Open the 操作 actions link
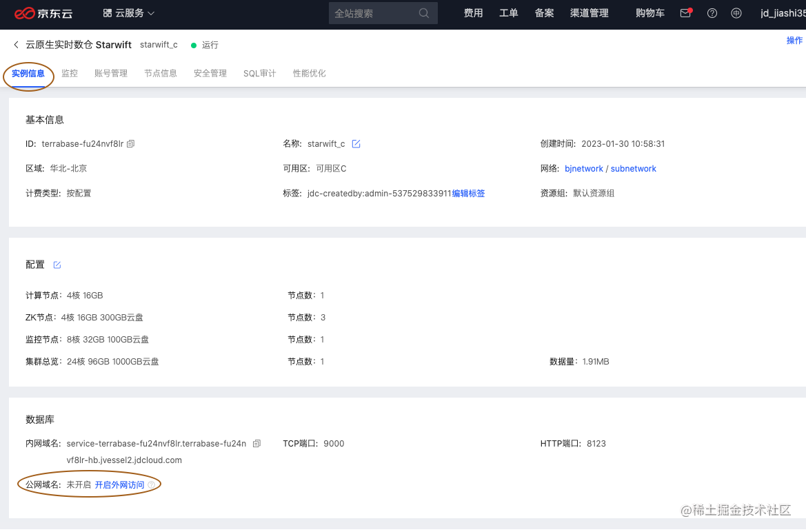 pyautogui.click(x=794, y=41)
